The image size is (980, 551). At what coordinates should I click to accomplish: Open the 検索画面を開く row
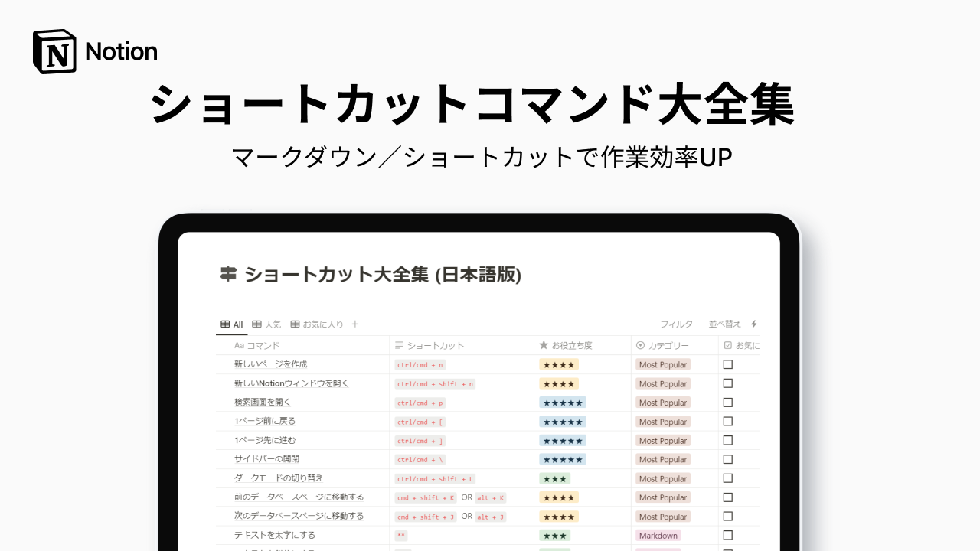(263, 403)
